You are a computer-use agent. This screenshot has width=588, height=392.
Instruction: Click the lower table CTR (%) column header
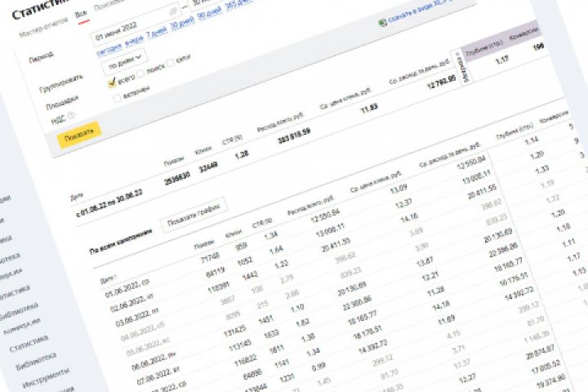(x=262, y=223)
